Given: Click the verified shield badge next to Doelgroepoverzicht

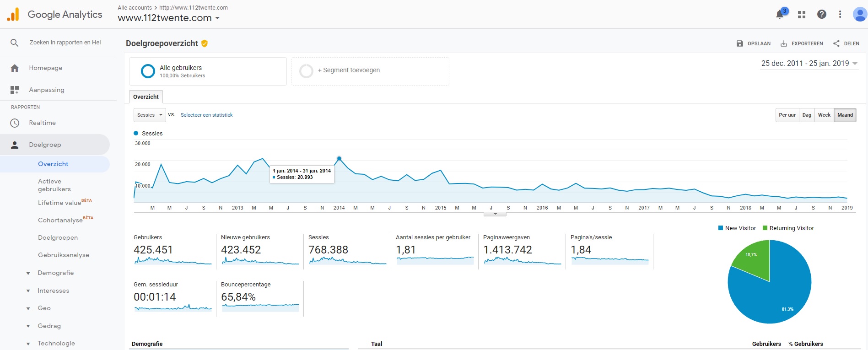Looking at the screenshot, I should coord(205,43).
